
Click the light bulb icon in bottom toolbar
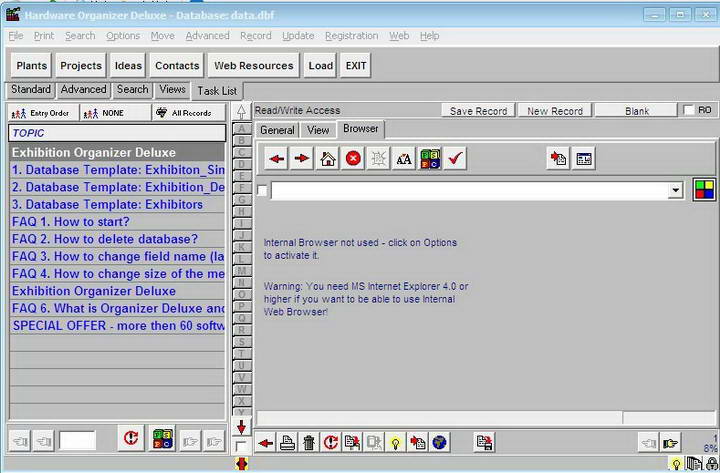(x=395, y=443)
